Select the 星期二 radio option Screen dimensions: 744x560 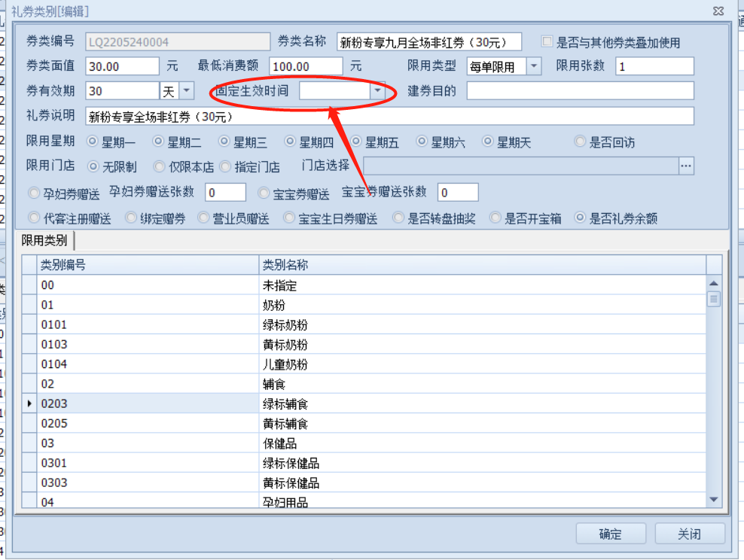158,142
